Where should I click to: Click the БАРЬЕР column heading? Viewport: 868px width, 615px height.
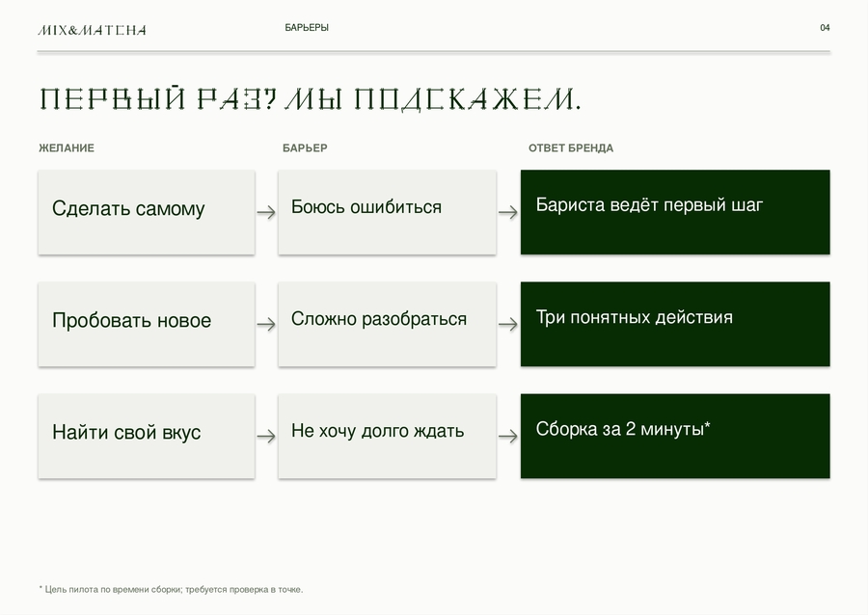click(x=305, y=148)
